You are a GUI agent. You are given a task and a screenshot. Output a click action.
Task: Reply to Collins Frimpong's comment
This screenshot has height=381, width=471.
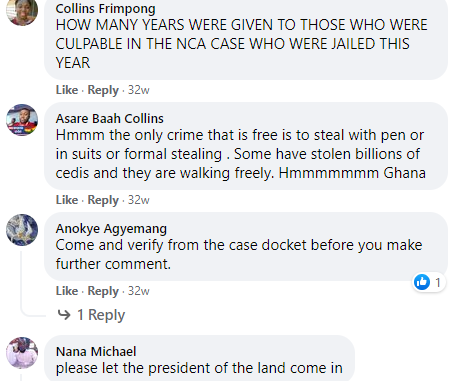tap(103, 90)
